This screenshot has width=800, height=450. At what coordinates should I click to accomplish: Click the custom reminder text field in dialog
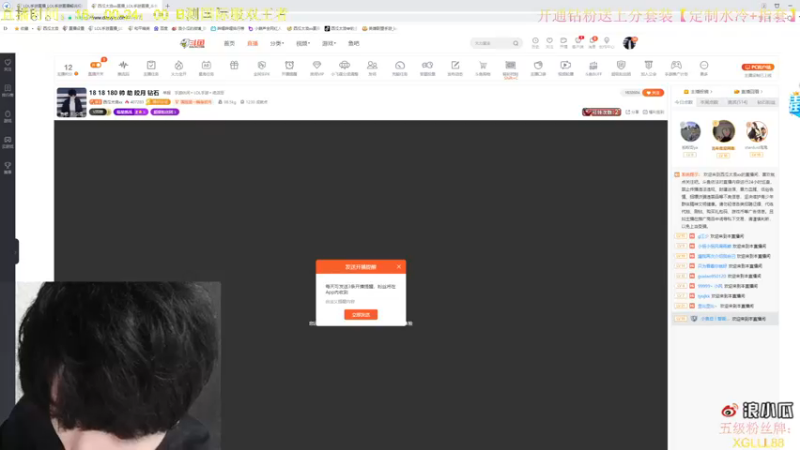pos(361,302)
